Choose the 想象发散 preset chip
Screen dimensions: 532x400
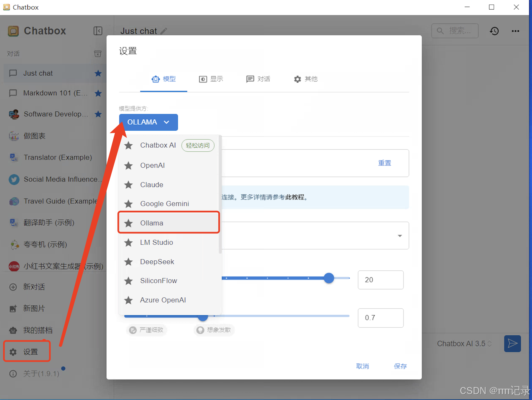[x=214, y=330]
